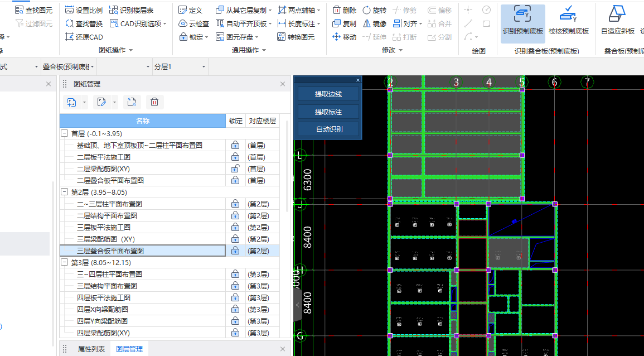This screenshot has height=356, width=644.
Task: Click 对应楼层 column header
Action: [263, 121]
